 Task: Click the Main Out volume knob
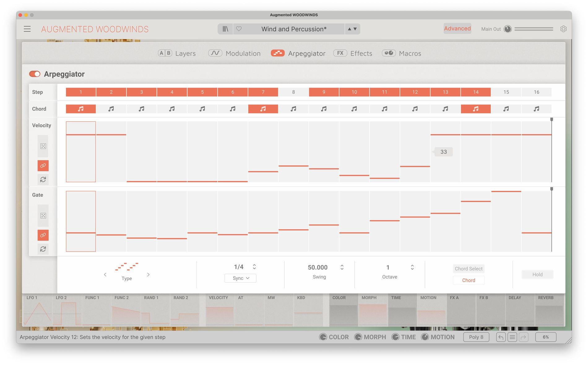(508, 29)
